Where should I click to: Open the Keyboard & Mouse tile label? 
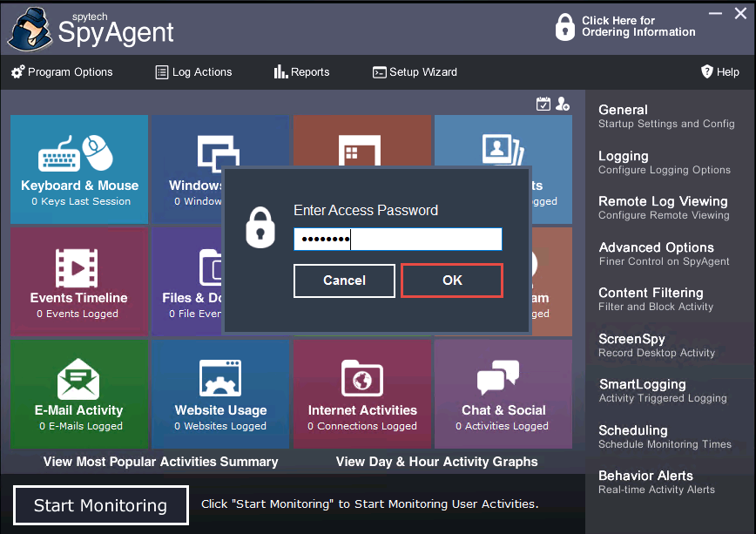point(79,186)
